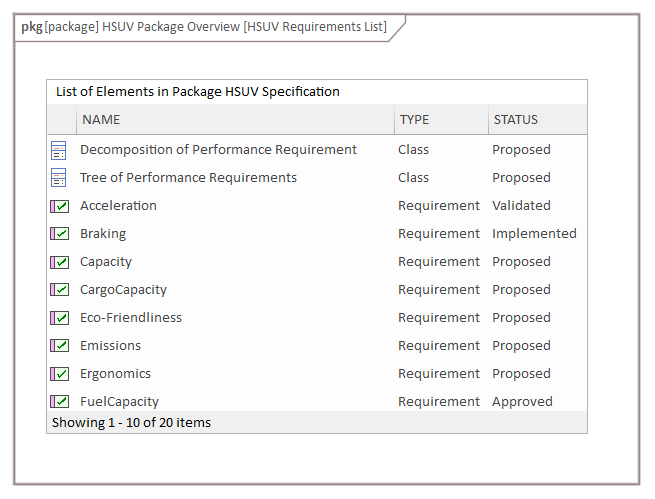Viewport: 655px width, 499px height.
Task: Select the Decomposition of Performance Requirement row
Action: 218,150
